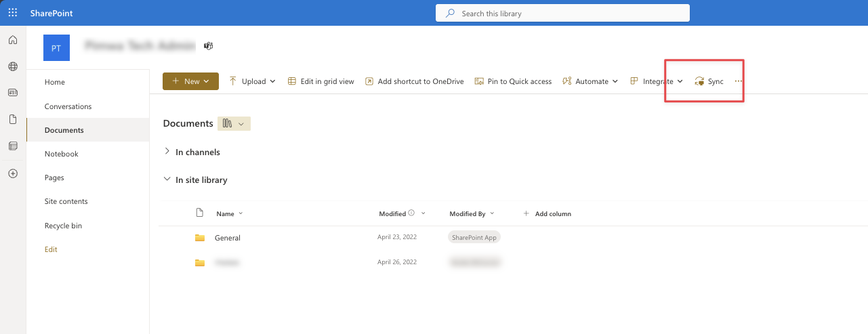
Task: Open the globe My sites icon
Action: click(13, 66)
